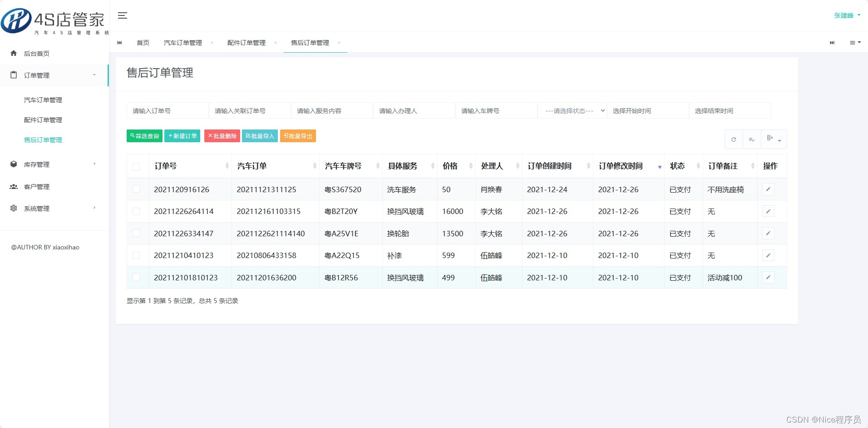Edit order 2021120916126 with pencil icon
Image resolution: width=868 pixels, height=428 pixels.
[x=768, y=189]
